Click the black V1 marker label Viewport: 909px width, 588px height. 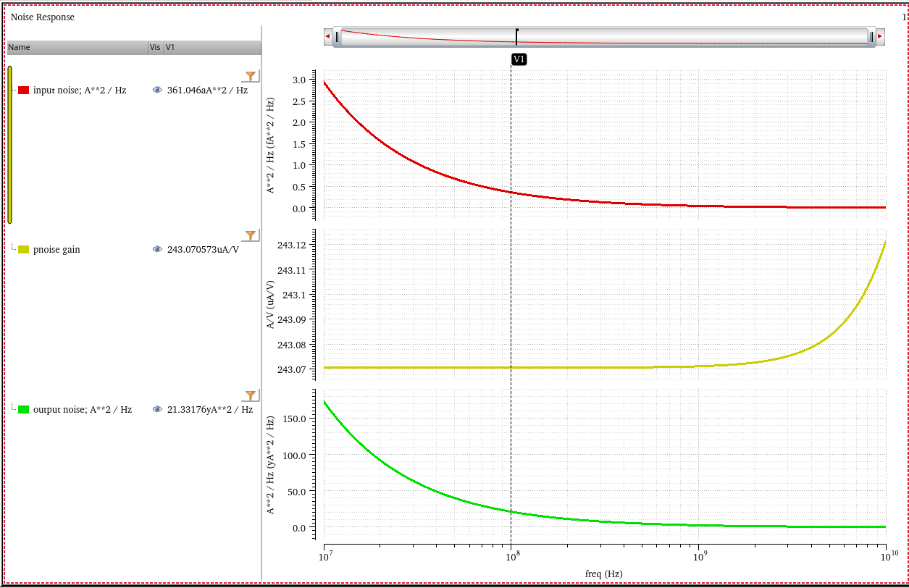coord(519,59)
